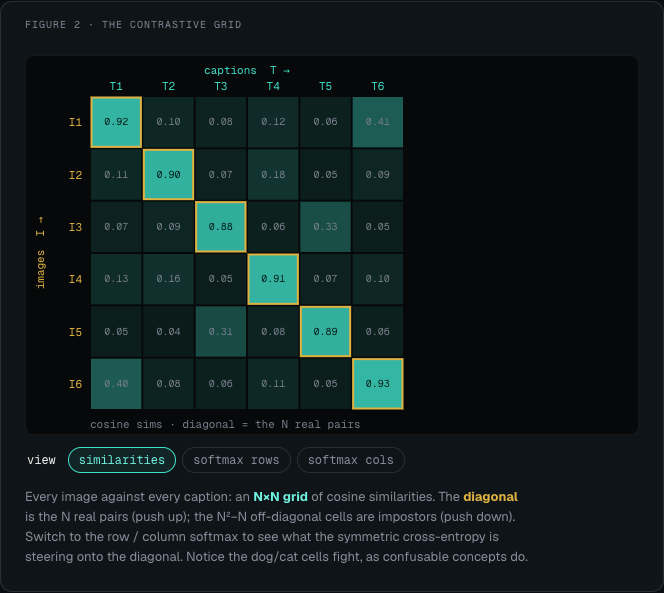Click the 0.31 cell in row I5
The height and width of the screenshot is (593, 664).
pyautogui.click(x=221, y=331)
